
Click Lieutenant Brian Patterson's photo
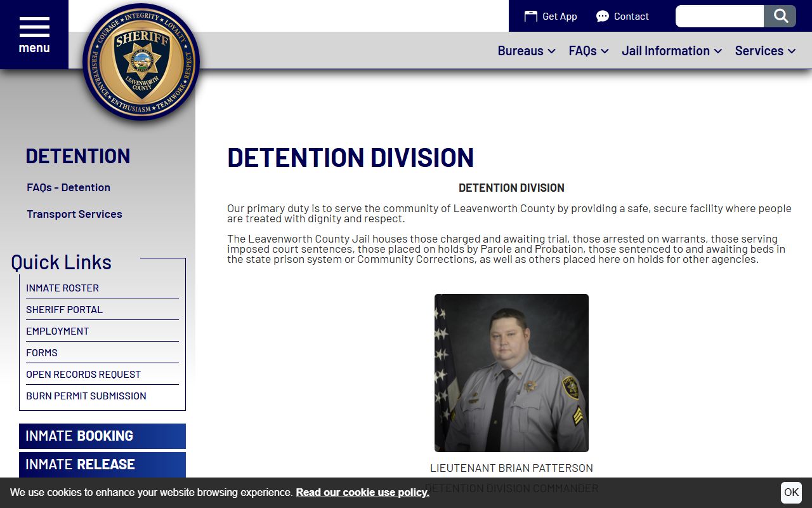coord(511,373)
